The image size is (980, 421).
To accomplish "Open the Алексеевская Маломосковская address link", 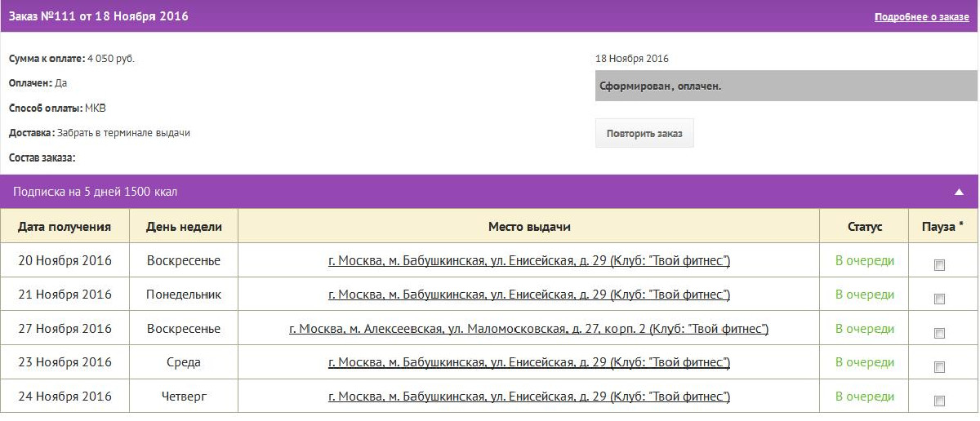I will coord(529,329).
